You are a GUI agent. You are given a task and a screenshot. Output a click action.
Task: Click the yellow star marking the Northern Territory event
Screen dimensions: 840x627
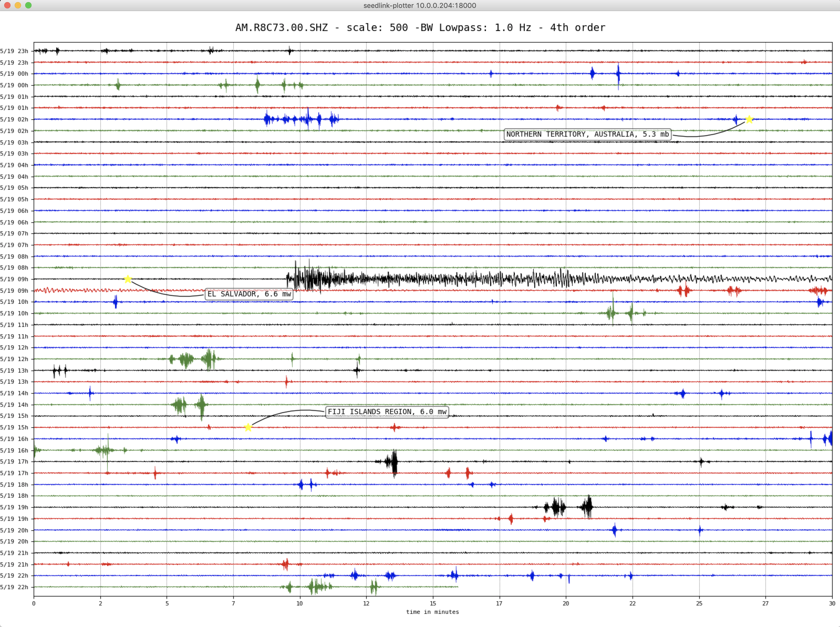click(x=749, y=120)
